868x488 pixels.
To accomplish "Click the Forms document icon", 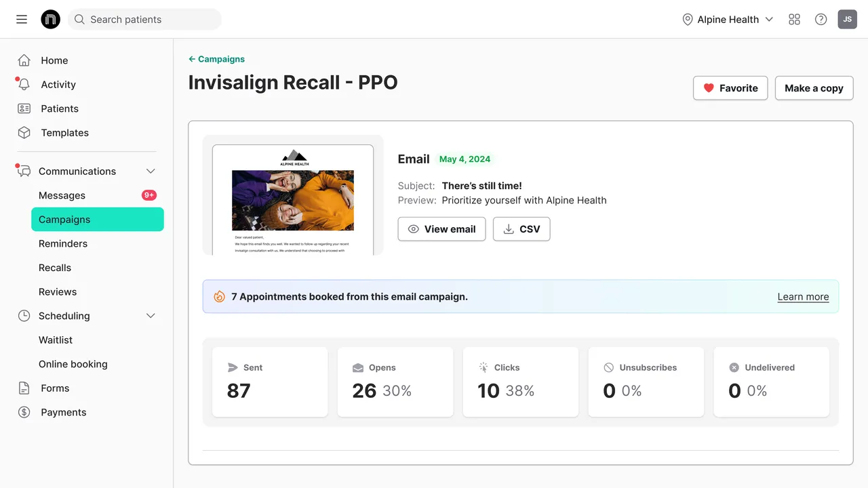I will click(x=24, y=388).
